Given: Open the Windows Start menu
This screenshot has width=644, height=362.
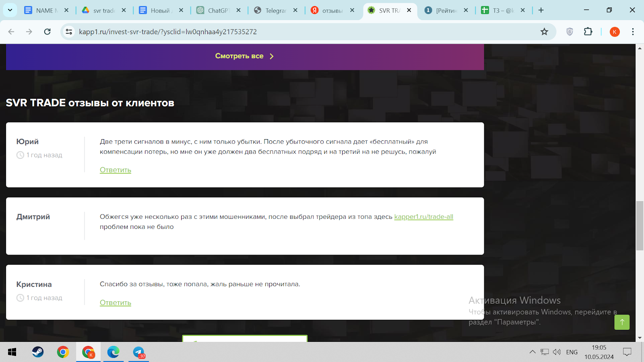Looking at the screenshot, I should click(x=12, y=352).
